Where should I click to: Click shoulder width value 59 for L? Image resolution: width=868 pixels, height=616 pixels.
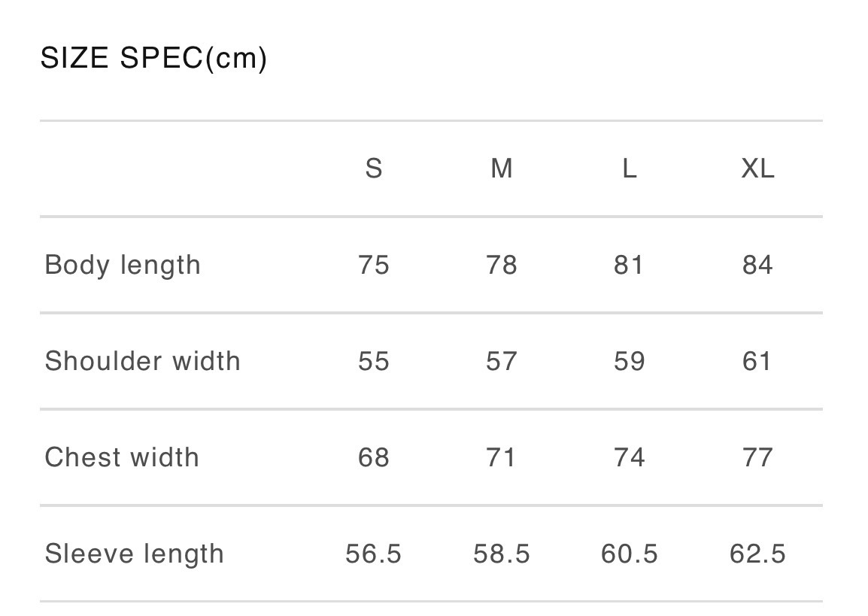(x=630, y=361)
